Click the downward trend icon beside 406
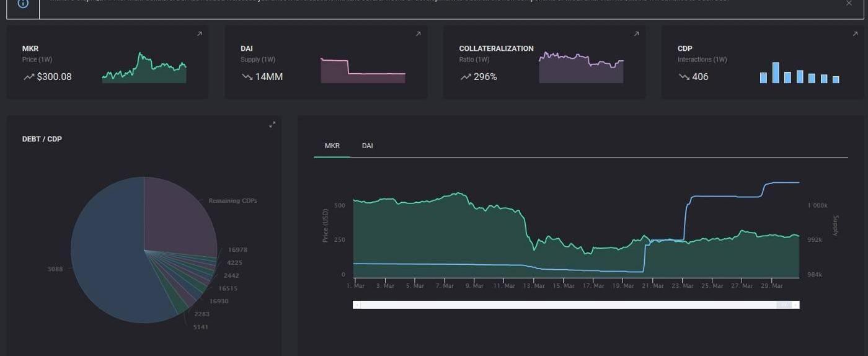 click(x=684, y=77)
